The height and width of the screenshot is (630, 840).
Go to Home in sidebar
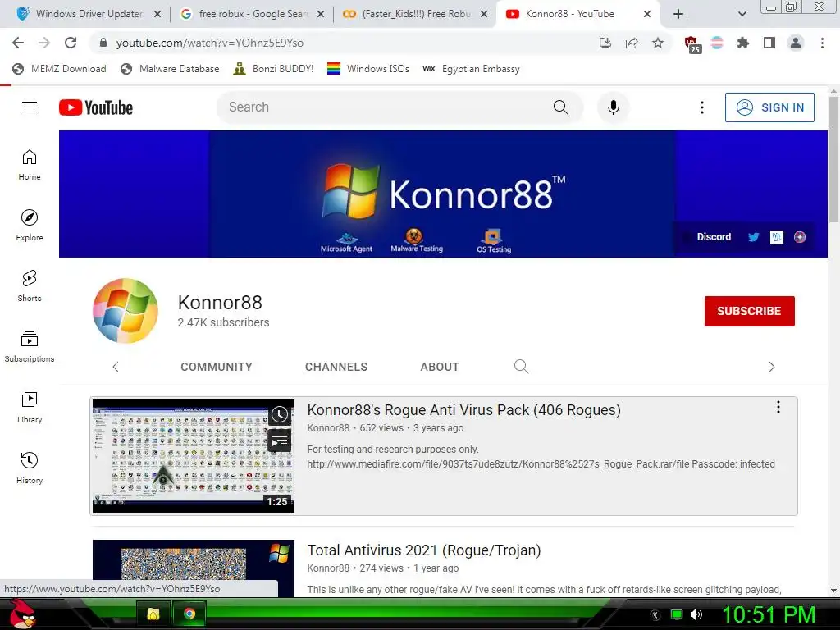tap(30, 165)
